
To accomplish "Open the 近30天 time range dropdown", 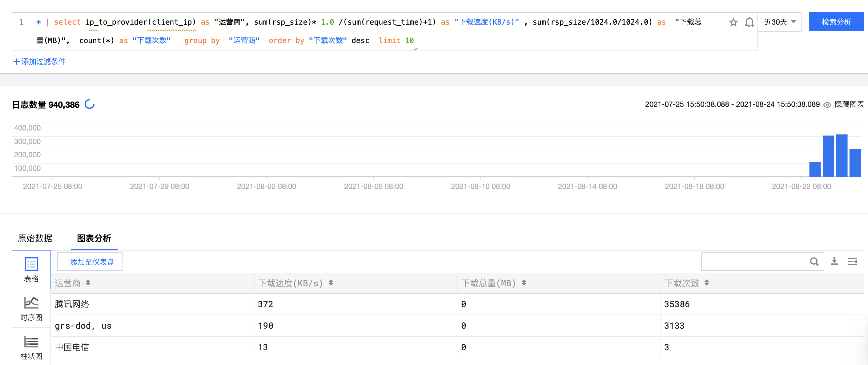I will 779,22.
